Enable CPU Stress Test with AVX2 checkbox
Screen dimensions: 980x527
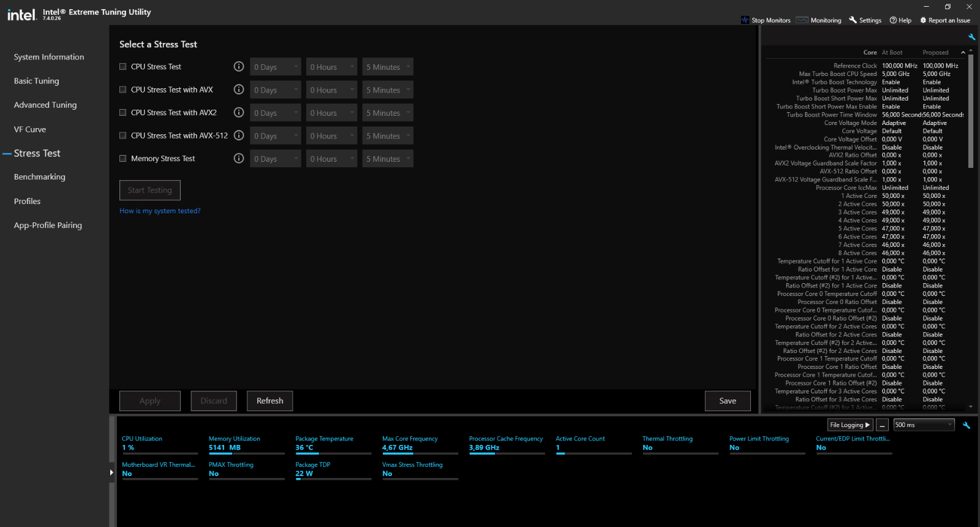pos(123,113)
